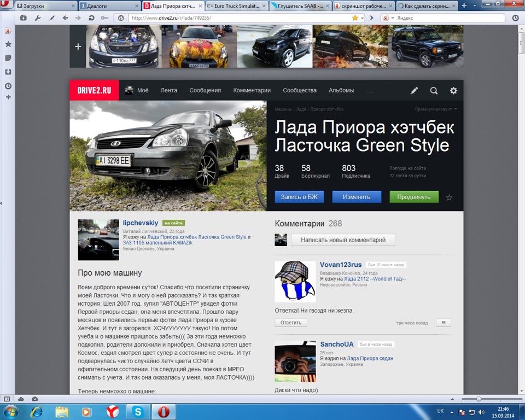The width and height of the screenshot is (525, 420).
Task: Click the Запись в БЖ button
Action: point(299,197)
